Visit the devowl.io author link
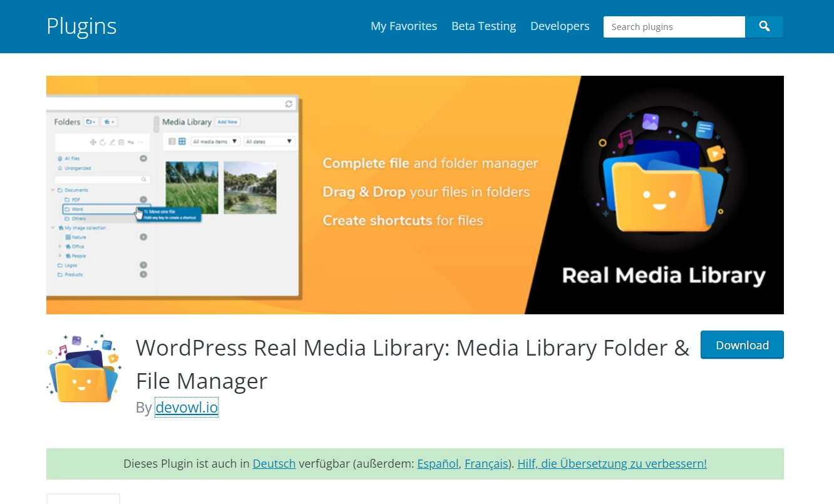Image resolution: width=834 pixels, height=504 pixels. click(x=187, y=408)
